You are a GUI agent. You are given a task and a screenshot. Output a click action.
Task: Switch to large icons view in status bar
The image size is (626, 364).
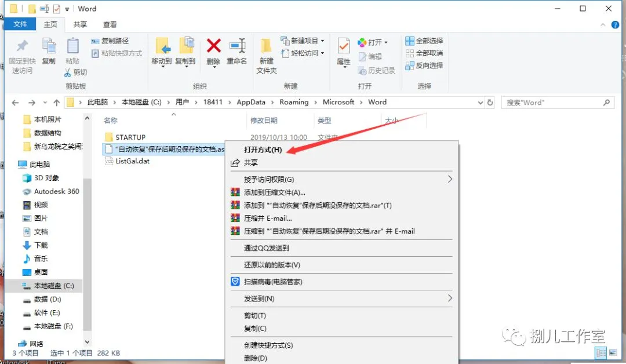click(613, 353)
